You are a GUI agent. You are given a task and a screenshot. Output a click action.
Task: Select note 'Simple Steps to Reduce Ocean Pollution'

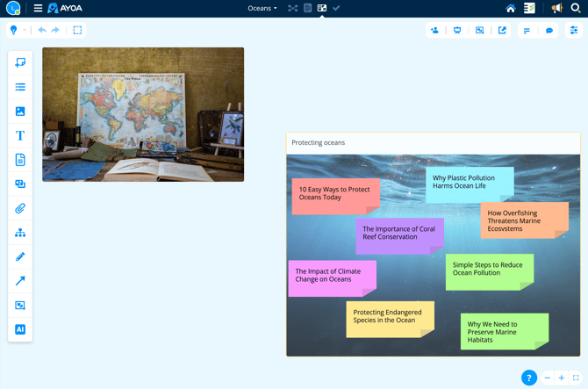[490, 272]
